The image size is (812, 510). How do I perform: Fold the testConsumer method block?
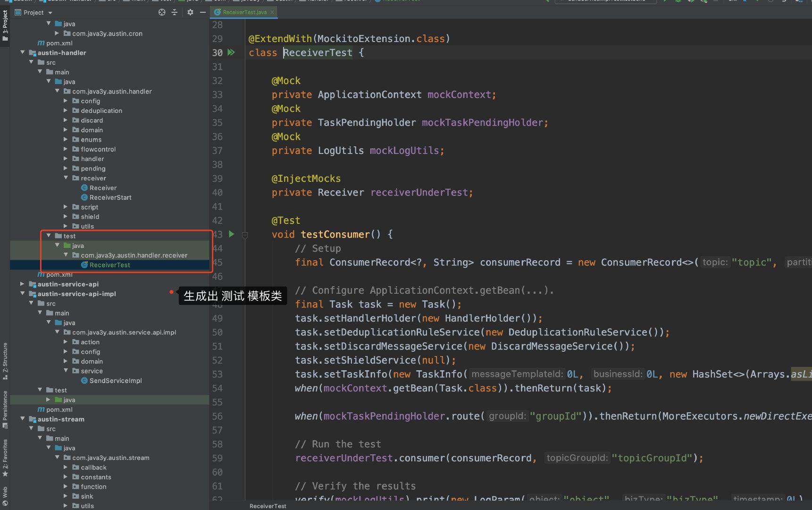point(245,235)
